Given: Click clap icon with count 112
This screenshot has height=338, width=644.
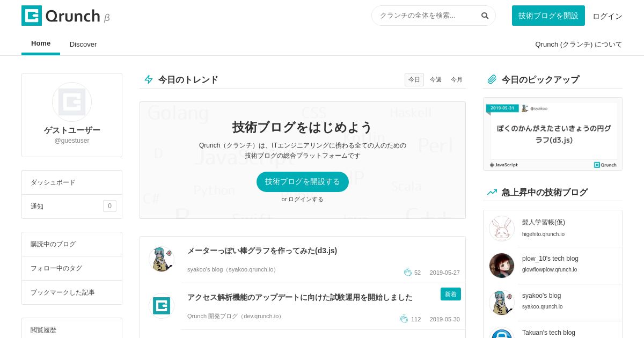Looking at the screenshot, I should coord(404,319).
